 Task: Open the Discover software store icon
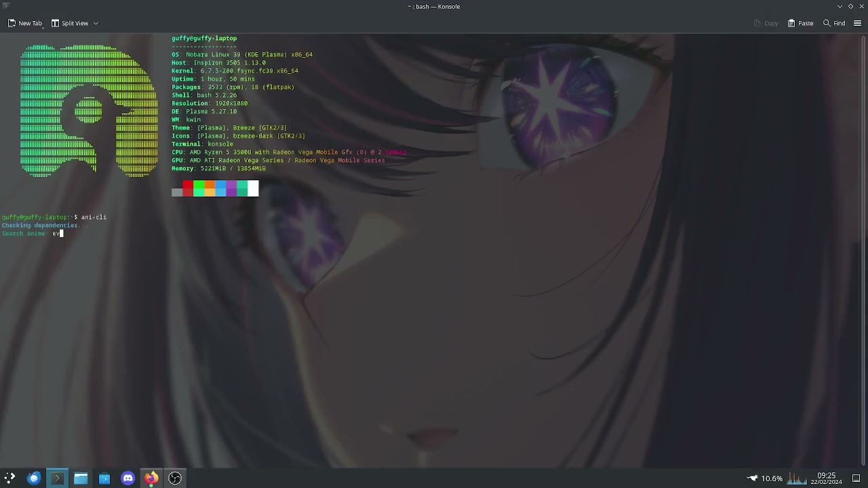pyautogui.click(x=104, y=478)
